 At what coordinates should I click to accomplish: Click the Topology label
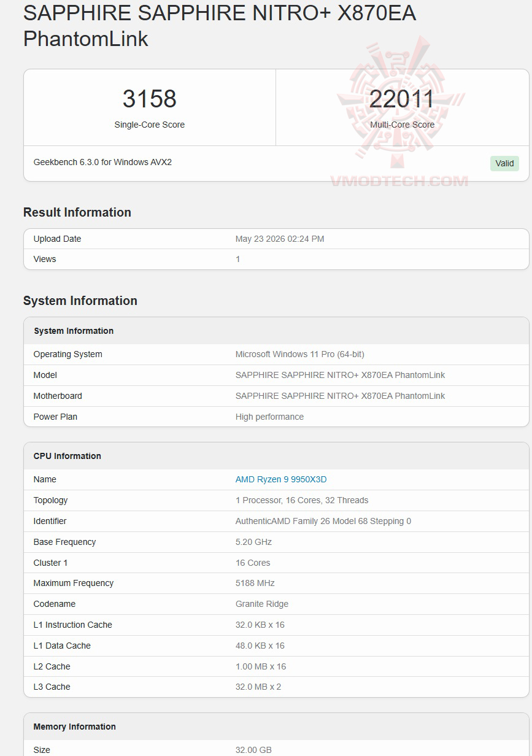click(x=51, y=500)
